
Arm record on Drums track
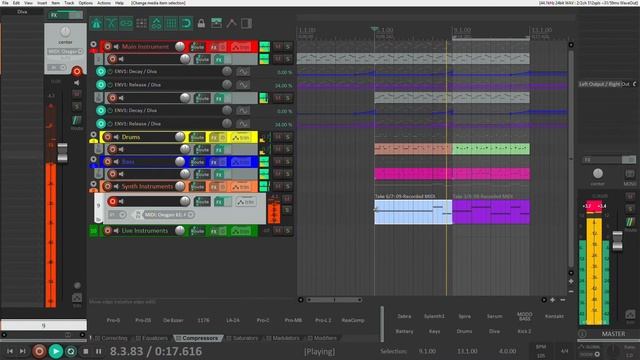pos(108,137)
